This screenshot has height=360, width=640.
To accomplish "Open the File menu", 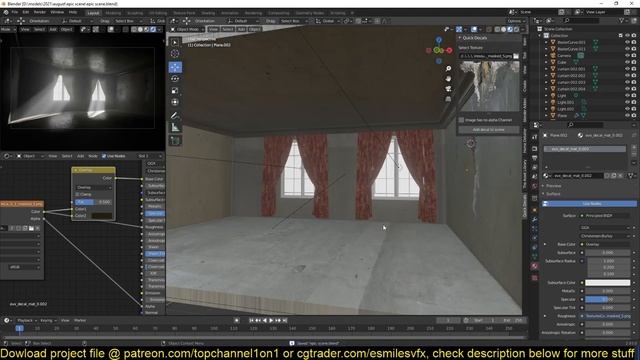I will coord(15,12).
